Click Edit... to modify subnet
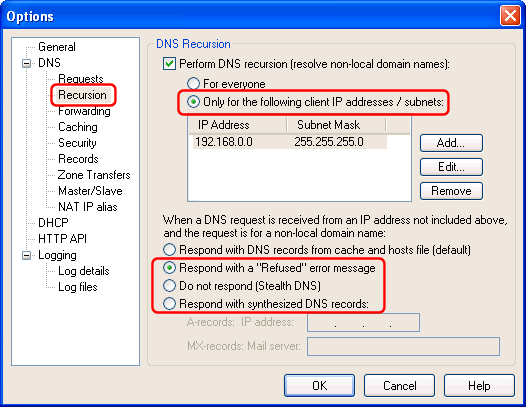Viewport: 526px width, 407px height. [451, 167]
